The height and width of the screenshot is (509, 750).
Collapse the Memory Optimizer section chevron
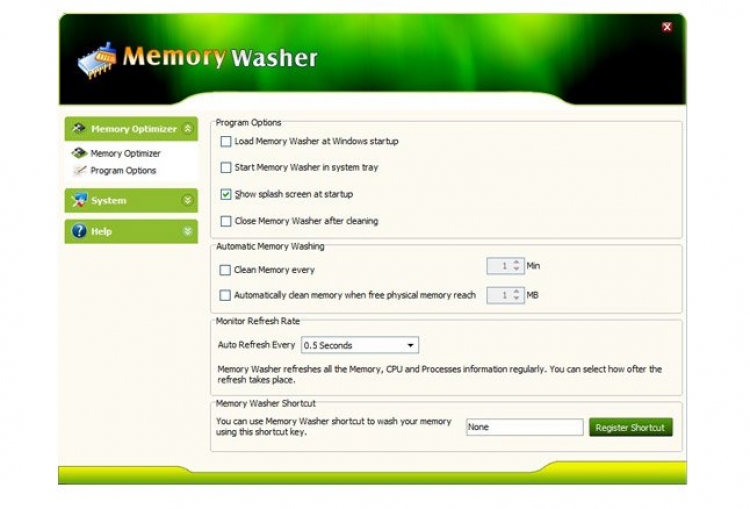click(x=188, y=128)
